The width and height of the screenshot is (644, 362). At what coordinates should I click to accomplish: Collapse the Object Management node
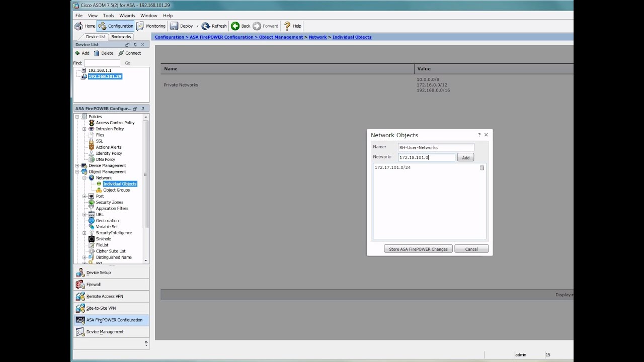click(77, 172)
